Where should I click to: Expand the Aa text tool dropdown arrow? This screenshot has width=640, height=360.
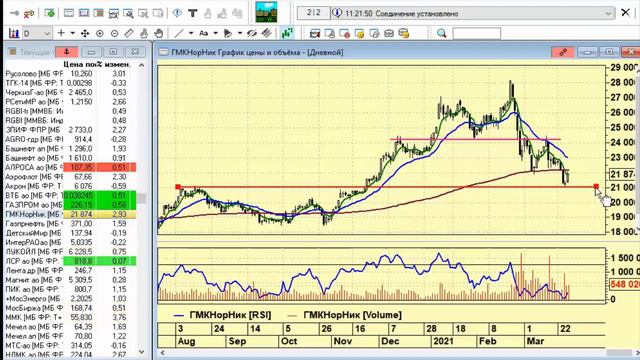[215, 33]
